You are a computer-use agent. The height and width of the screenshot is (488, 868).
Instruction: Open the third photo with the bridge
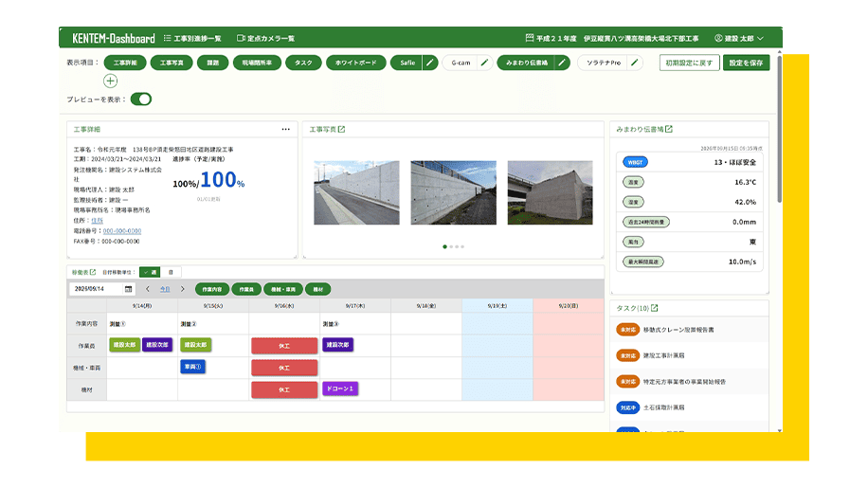(x=550, y=192)
